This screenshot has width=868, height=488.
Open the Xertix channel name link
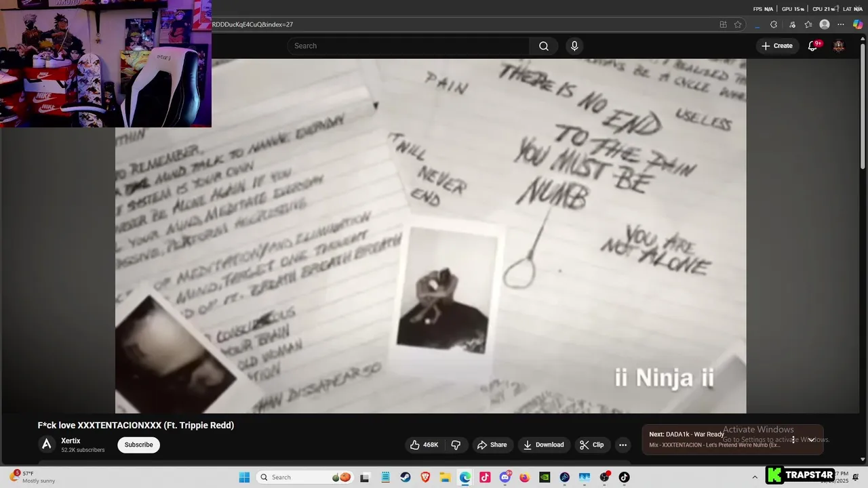71,441
